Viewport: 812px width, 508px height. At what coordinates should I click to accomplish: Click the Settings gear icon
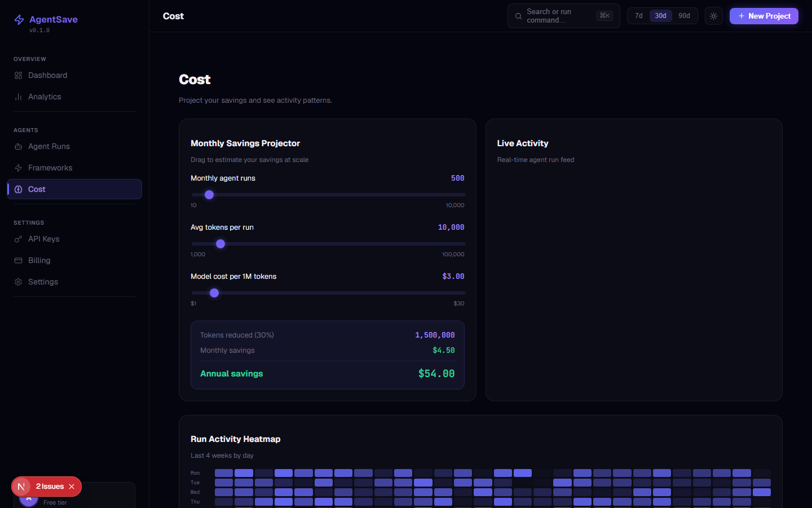pyautogui.click(x=18, y=282)
